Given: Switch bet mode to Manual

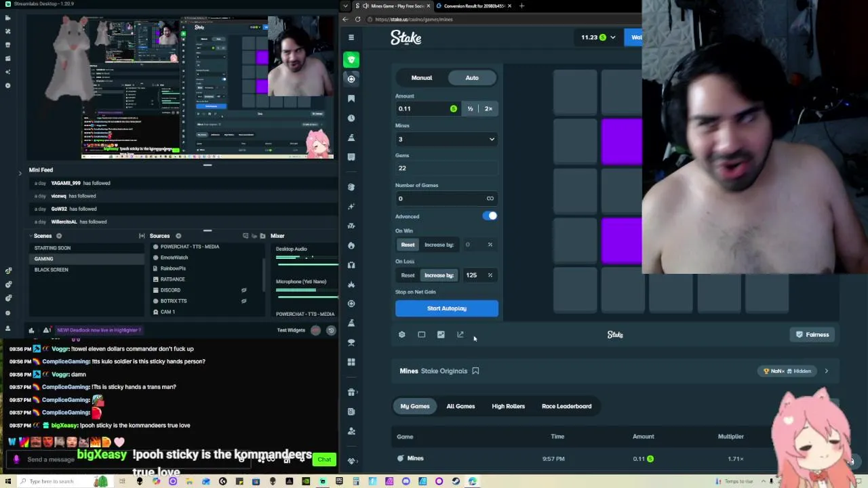Looking at the screenshot, I should (x=421, y=78).
